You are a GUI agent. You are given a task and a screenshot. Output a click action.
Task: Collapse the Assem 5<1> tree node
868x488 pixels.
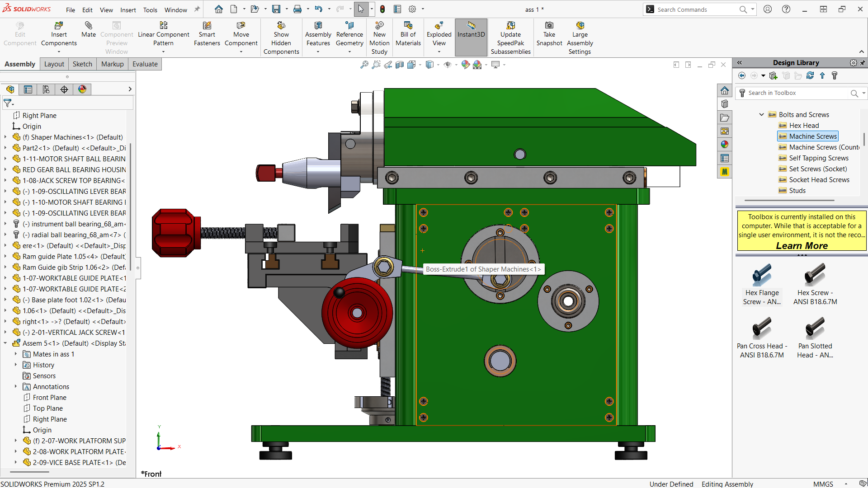tap(5, 343)
